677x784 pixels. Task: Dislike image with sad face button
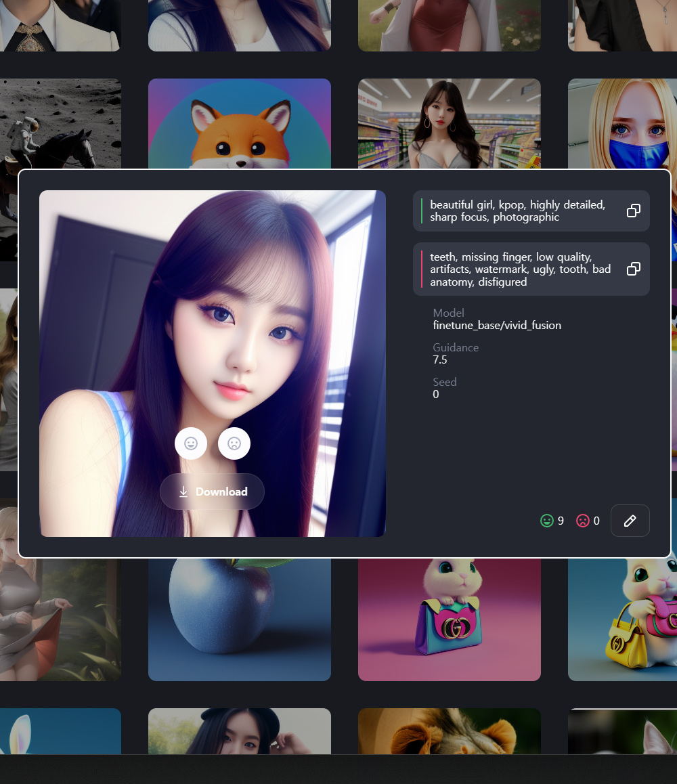click(234, 443)
